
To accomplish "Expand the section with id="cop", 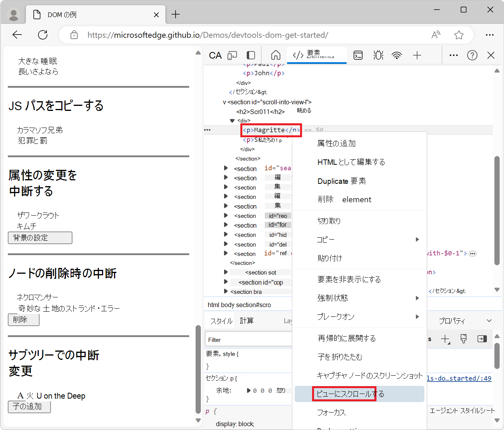I will pos(226,282).
